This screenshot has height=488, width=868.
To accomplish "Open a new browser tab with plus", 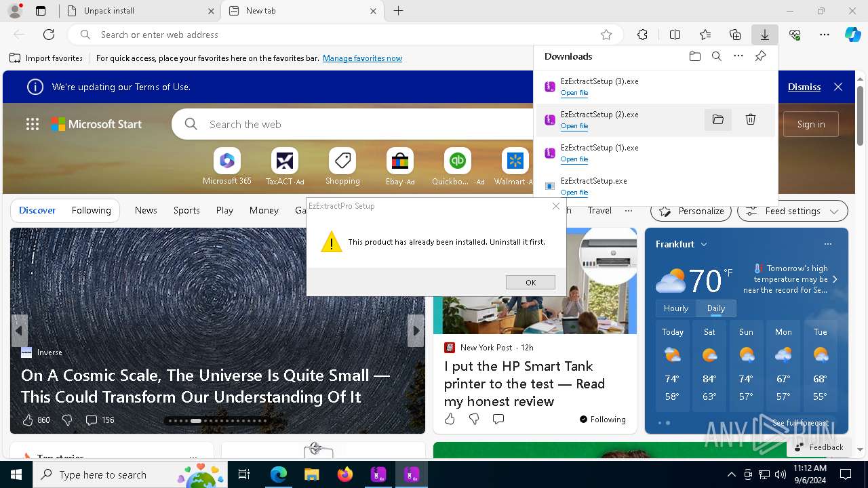I will point(399,11).
